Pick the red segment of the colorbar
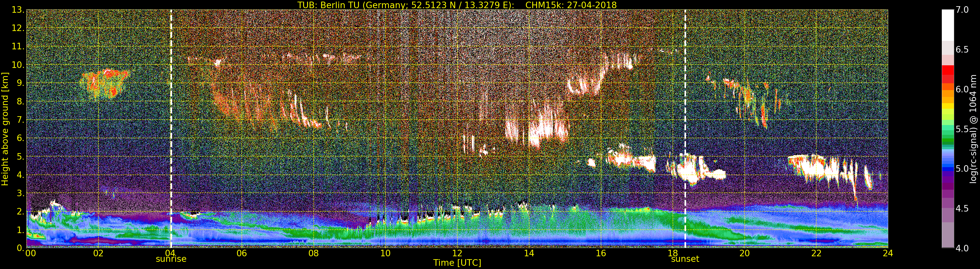The width and height of the screenshot is (980, 269). pos(948,70)
